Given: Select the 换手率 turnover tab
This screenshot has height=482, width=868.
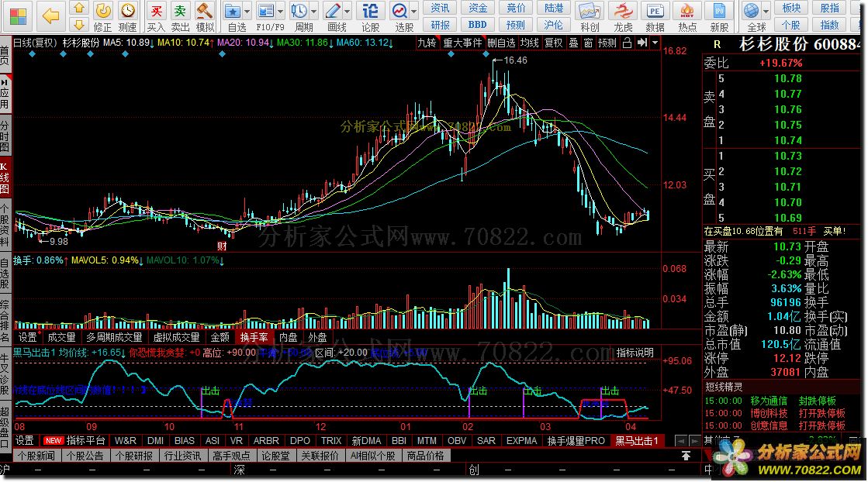Looking at the screenshot, I should coord(254,337).
